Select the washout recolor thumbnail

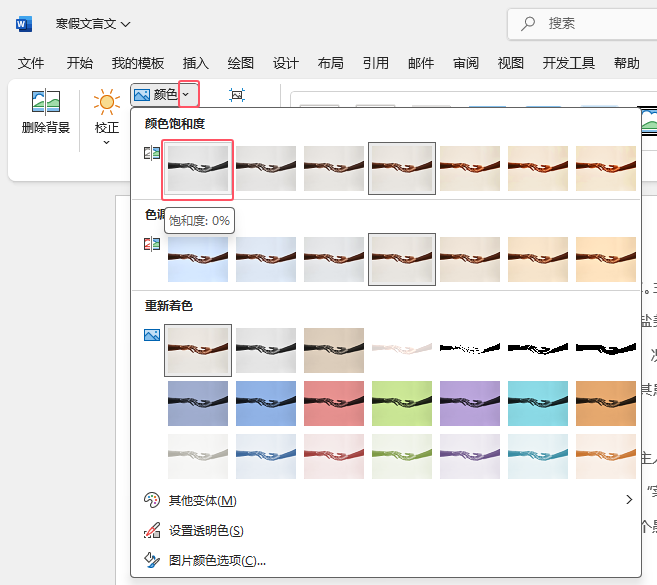pyautogui.click(x=402, y=350)
